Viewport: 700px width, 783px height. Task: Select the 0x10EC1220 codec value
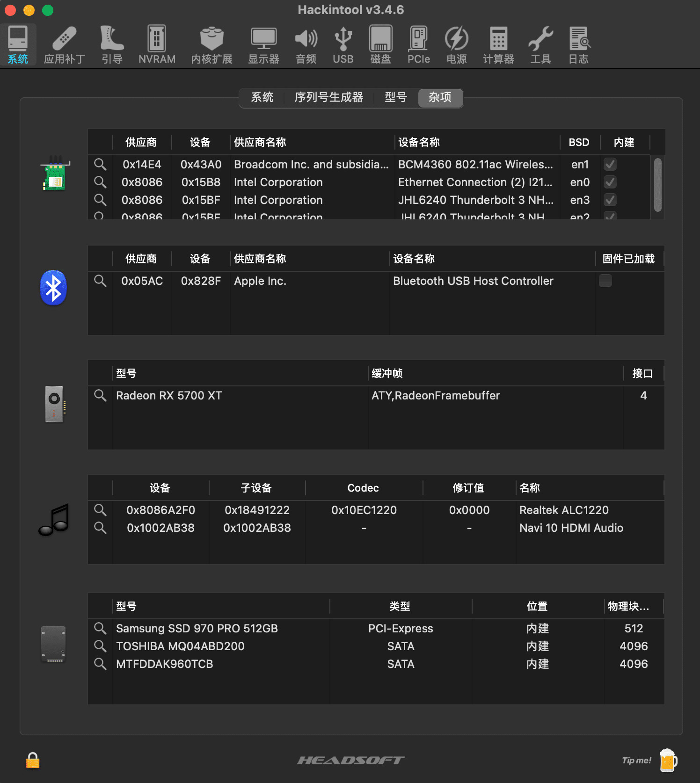coord(364,510)
